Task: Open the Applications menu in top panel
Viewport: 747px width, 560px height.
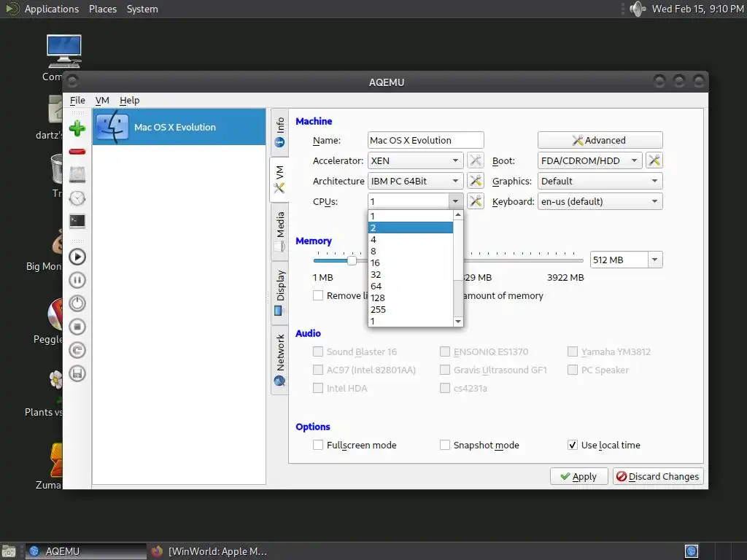Action: (x=52, y=9)
